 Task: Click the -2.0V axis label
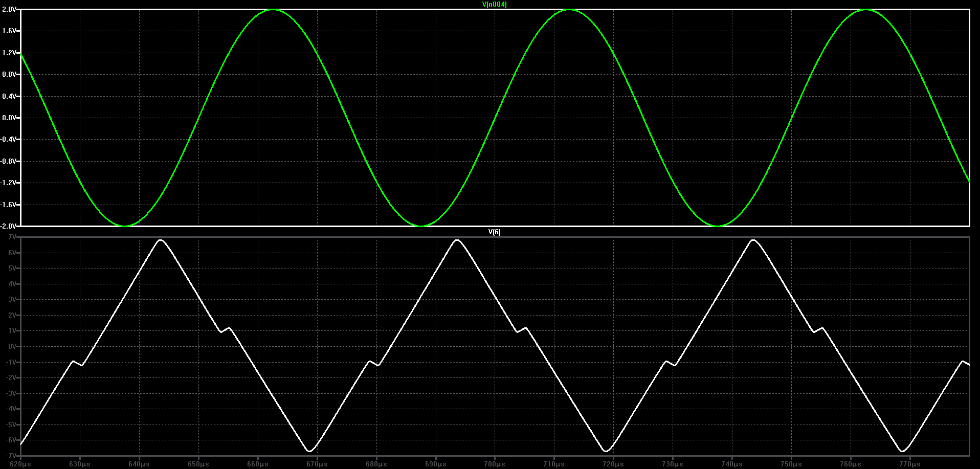[x=9, y=226]
